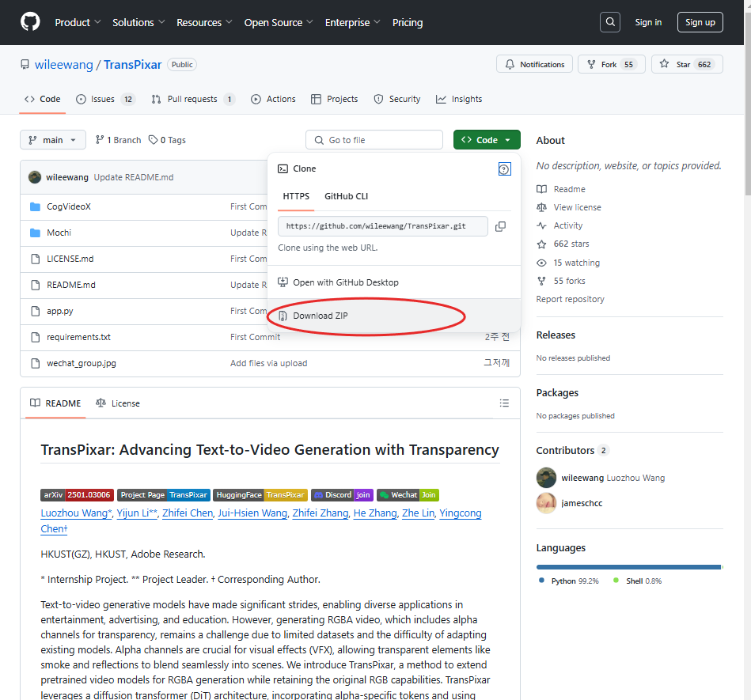This screenshot has height=700, width=751.
Task: Star the repository
Action: point(687,64)
